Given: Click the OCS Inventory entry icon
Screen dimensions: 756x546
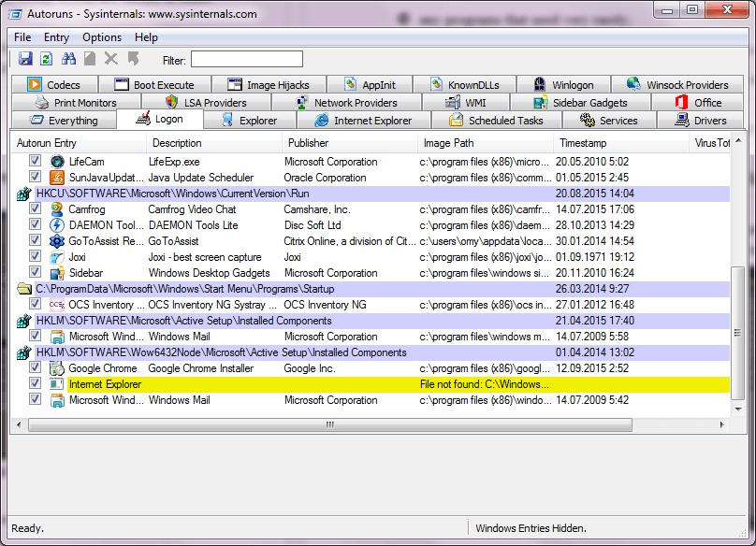Looking at the screenshot, I should [57, 305].
